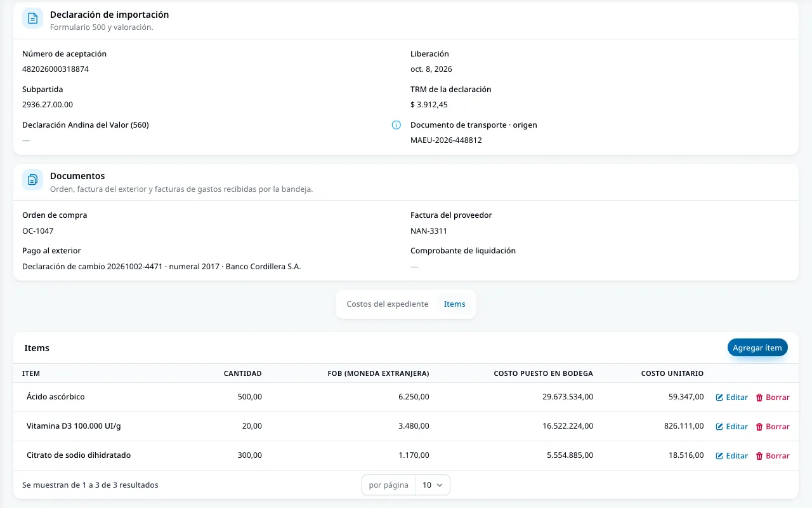Click subpartida value 2936.27.00.00
Image resolution: width=812 pixels, height=508 pixels.
48,105
